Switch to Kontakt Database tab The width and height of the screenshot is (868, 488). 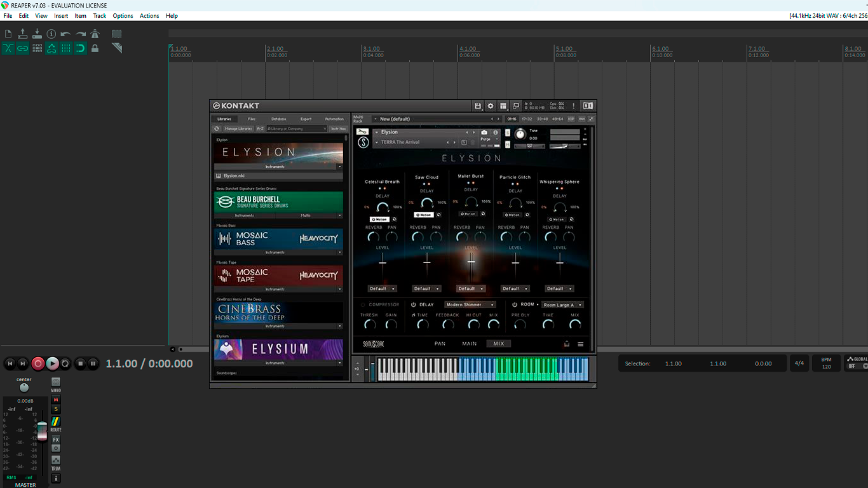[x=279, y=119]
